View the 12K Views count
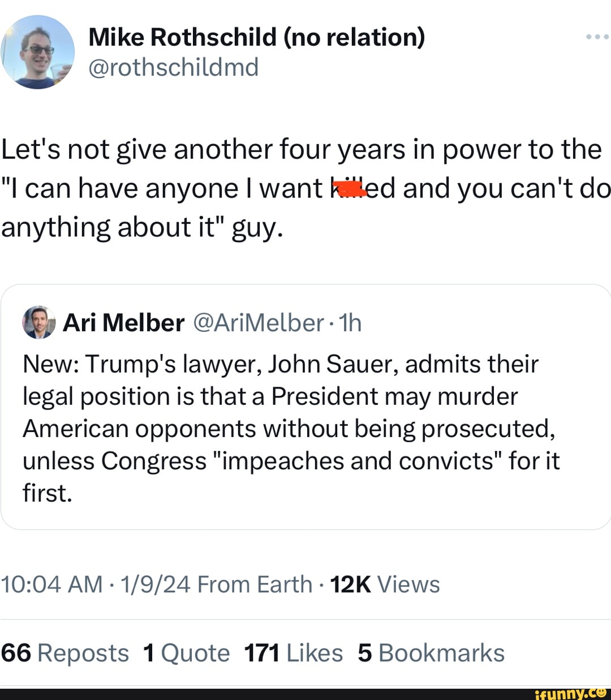 [x=385, y=585]
